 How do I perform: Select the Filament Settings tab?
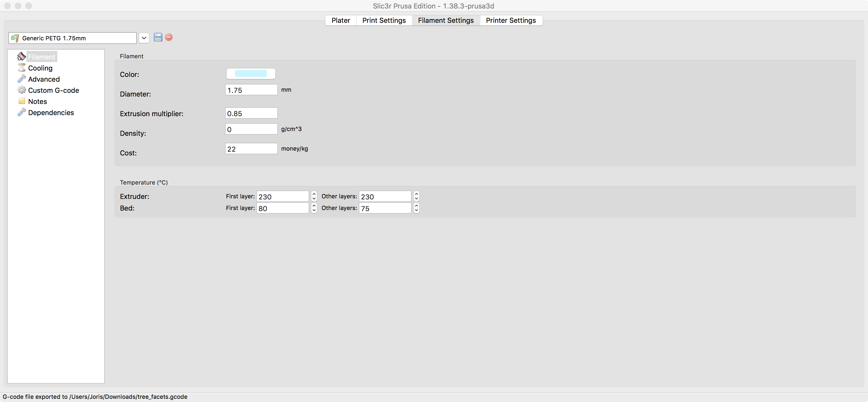click(445, 20)
